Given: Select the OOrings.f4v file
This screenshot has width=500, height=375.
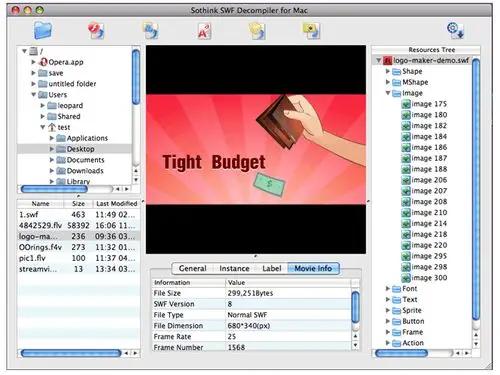Looking at the screenshot, I should pyautogui.click(x=78, y=247).
